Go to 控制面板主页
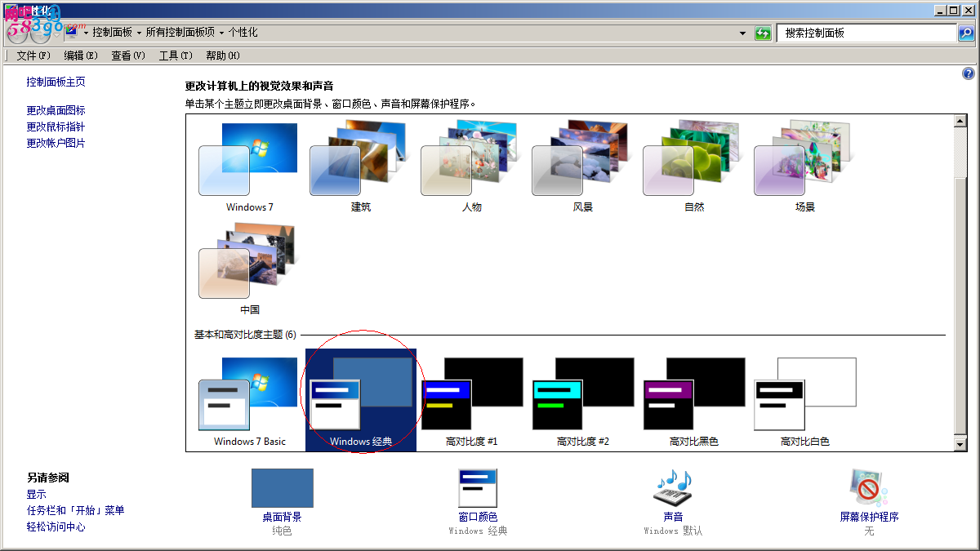The height and width of the screenshot is (551, 980). [56, 82]
